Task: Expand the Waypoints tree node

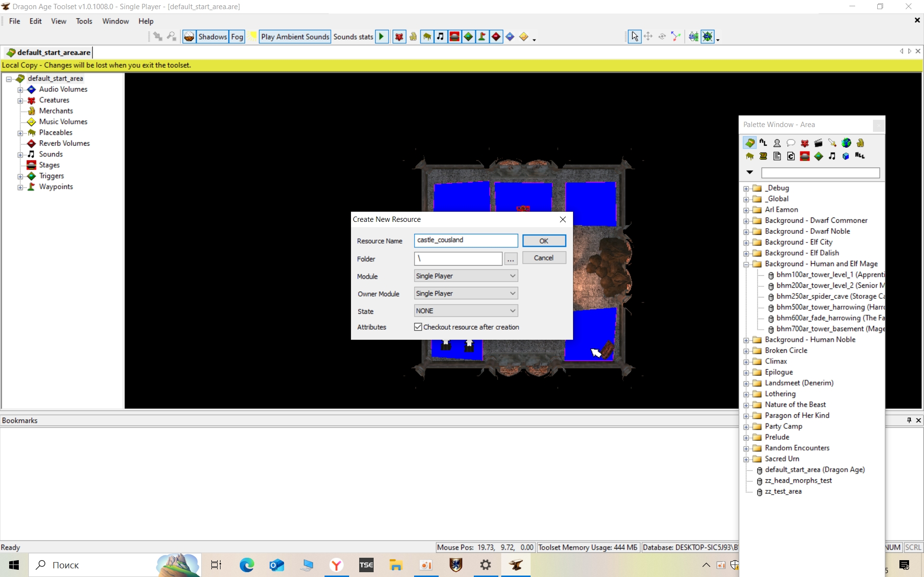Action: click(20, 187)
